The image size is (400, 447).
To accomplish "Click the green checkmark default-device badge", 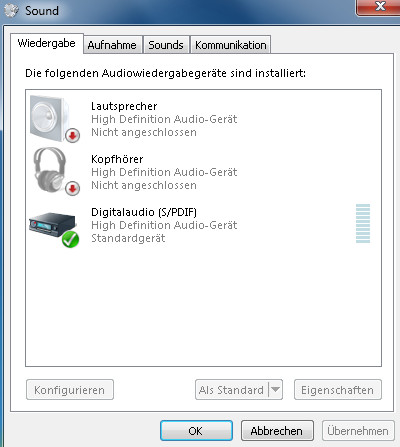I will point(70,240).
